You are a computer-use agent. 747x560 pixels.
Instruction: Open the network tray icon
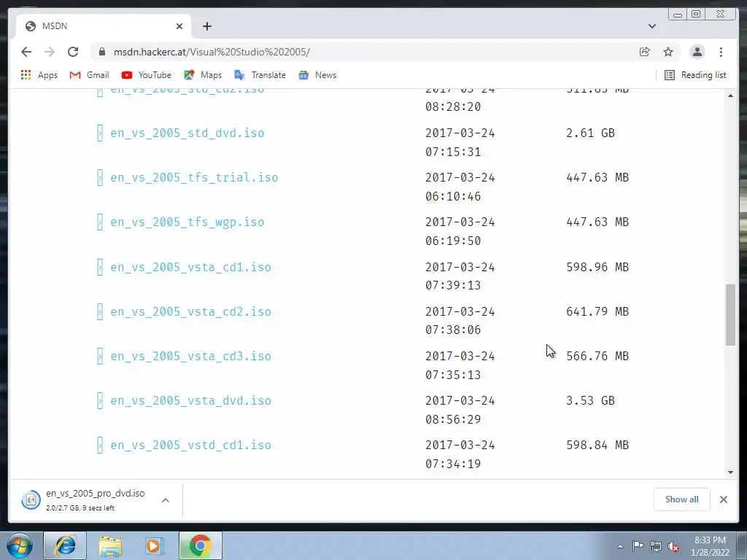(x=656, y=546)
